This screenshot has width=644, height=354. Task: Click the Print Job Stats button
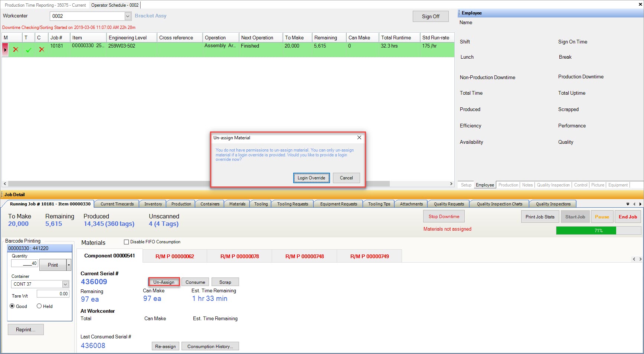(540, 217)
